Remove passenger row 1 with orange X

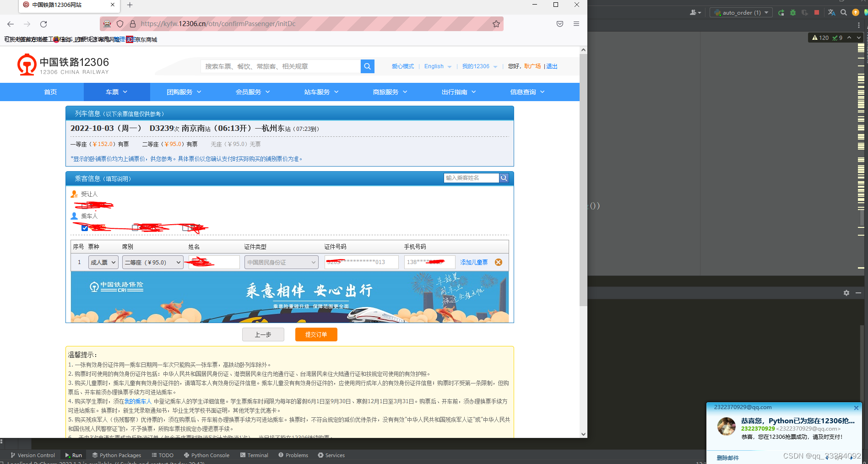click(499, 262)
